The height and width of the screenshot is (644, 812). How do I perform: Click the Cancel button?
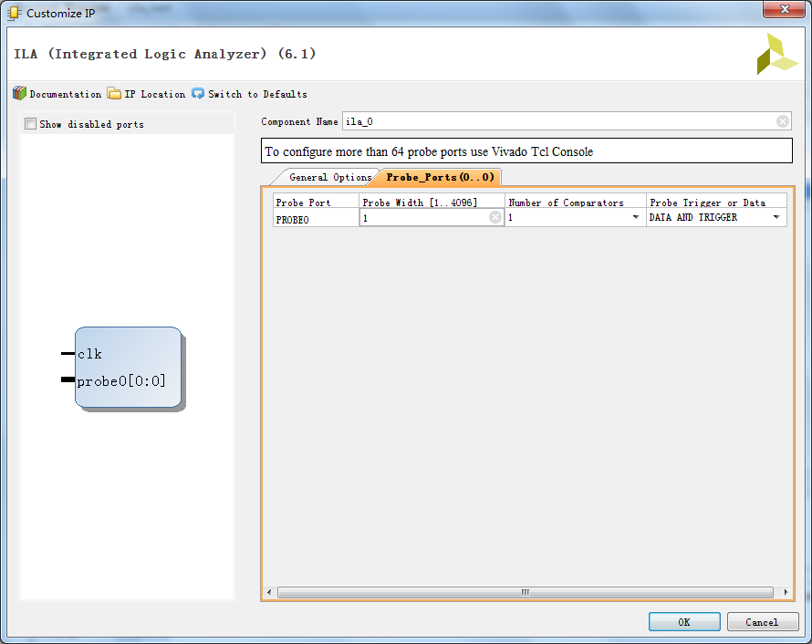[x=763, y=622]
